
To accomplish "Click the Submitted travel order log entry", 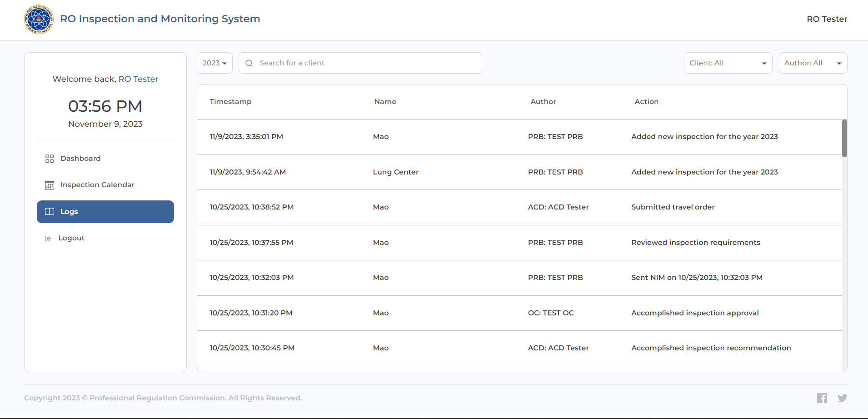I will tap(673, 207).
